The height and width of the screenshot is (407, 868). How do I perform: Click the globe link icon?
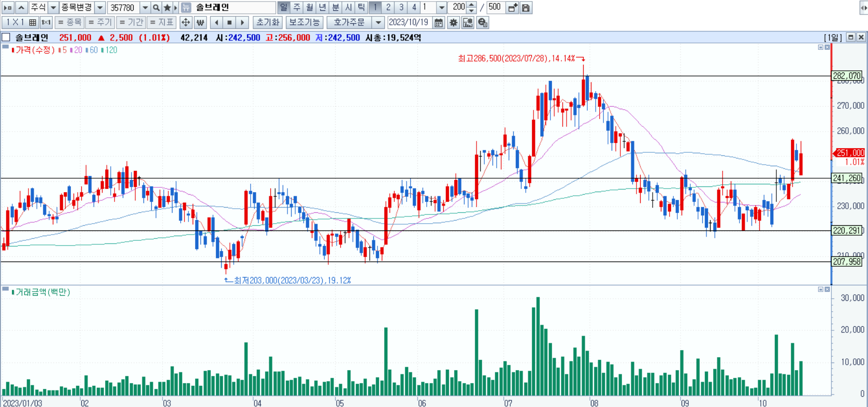coord(483,23)
